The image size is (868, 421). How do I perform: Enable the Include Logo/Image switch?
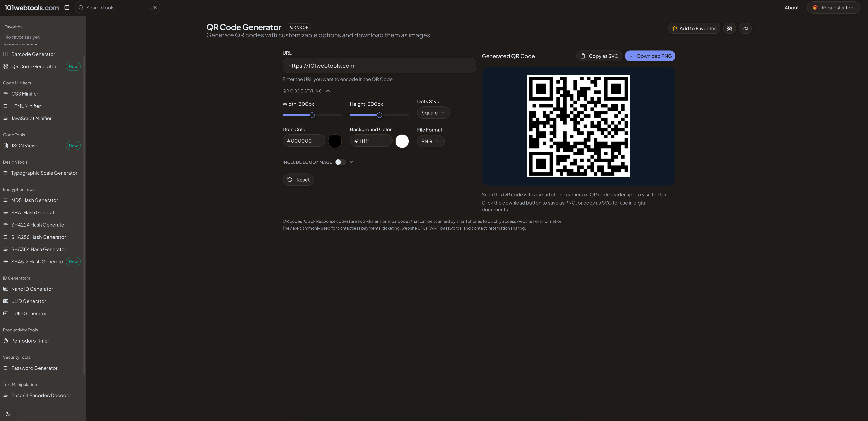(340, 162)
